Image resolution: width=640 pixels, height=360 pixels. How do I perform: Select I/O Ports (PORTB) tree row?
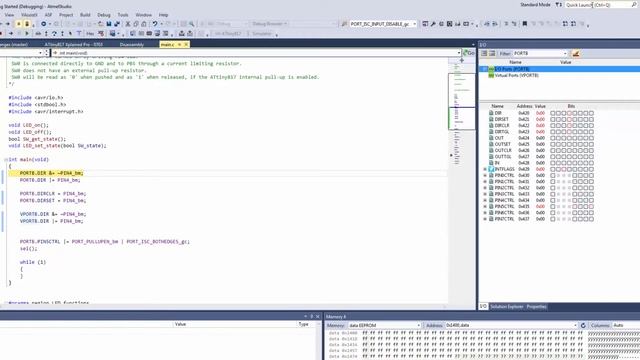click(x=560, y=69)
